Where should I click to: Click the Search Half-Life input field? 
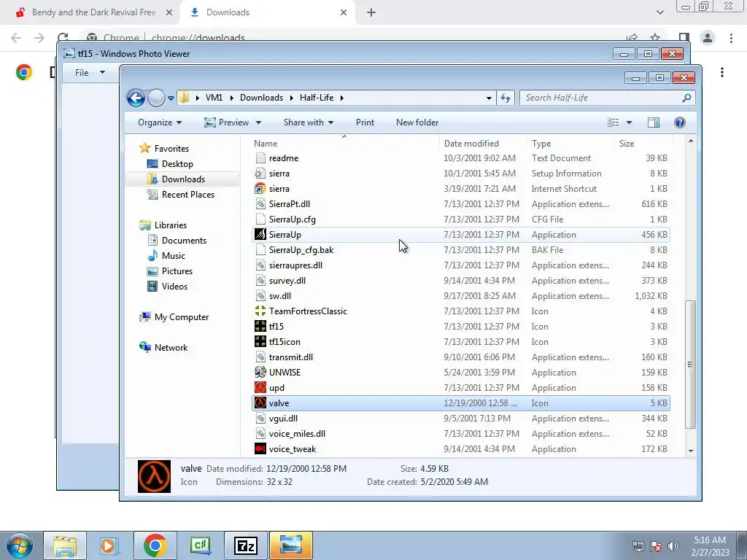(x=601, y=98)
